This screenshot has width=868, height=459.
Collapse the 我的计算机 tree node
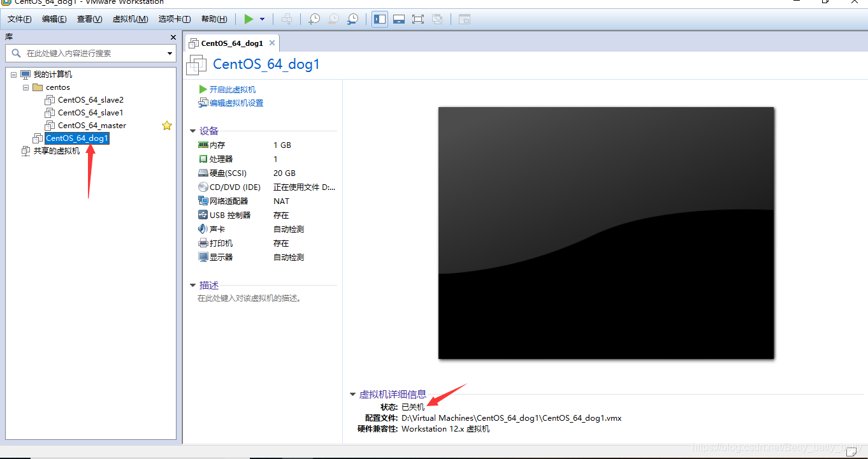pyautogui.click(x=13, y=75)
